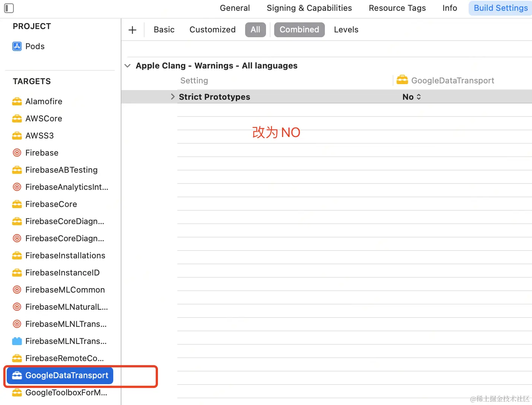Select the FirebaseABTesting target
The height and width of the screenshot is (405, 532).
point(61,170)
